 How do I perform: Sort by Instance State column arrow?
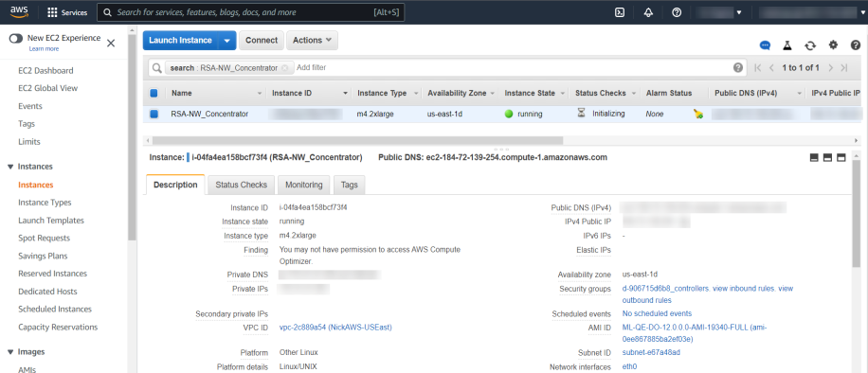pyautogui.click(x=563, y=94)
